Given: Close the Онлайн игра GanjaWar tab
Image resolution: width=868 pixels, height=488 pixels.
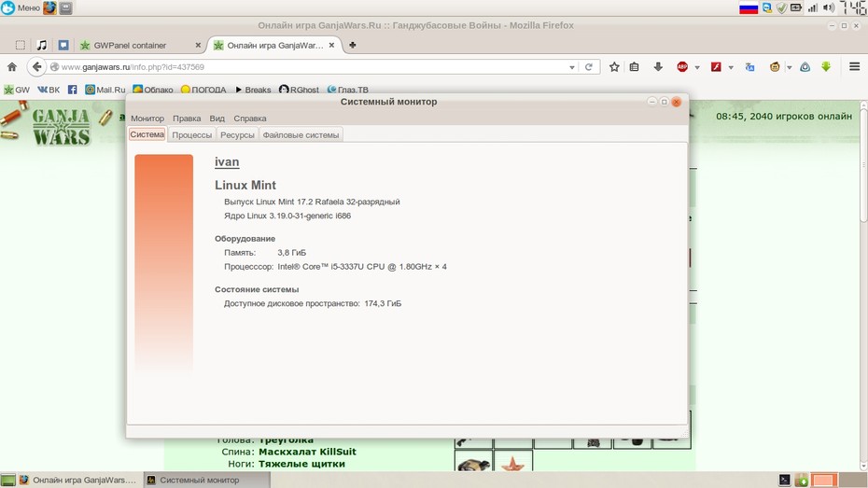Looking at the screenshot, I should click(x=331, y=46).
